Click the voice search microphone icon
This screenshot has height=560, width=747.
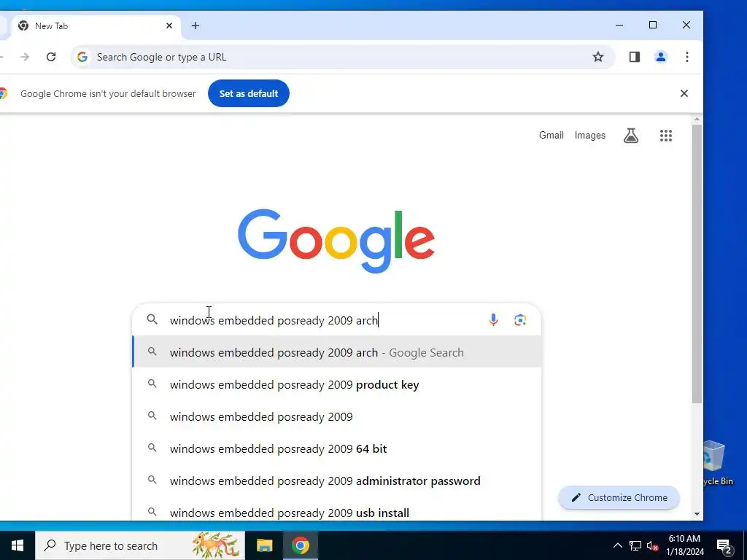click(493, 320)
